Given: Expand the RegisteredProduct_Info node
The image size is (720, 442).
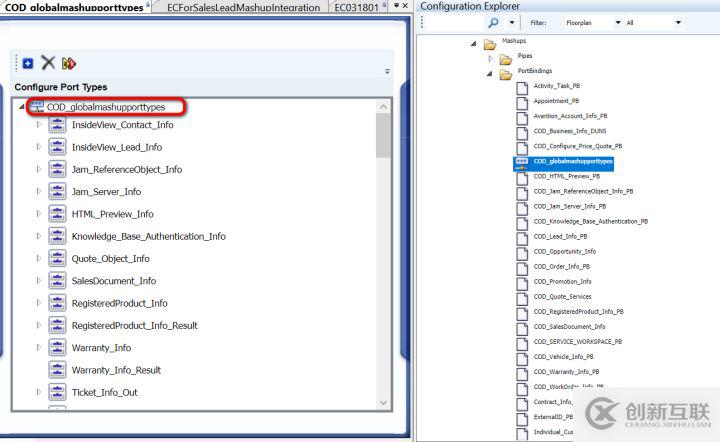Looking at the screenshot, I should [x=39, y=303].
